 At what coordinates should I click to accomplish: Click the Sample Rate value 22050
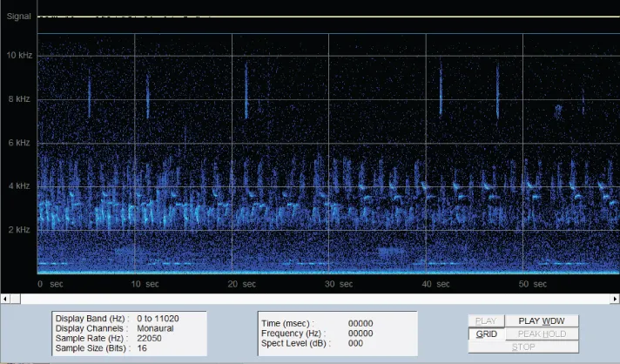(149, 338)
